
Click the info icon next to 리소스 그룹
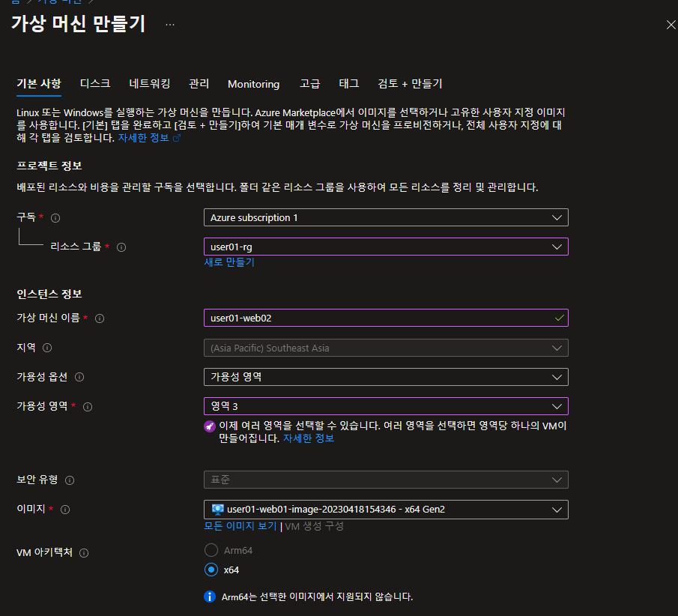(121, 247)
